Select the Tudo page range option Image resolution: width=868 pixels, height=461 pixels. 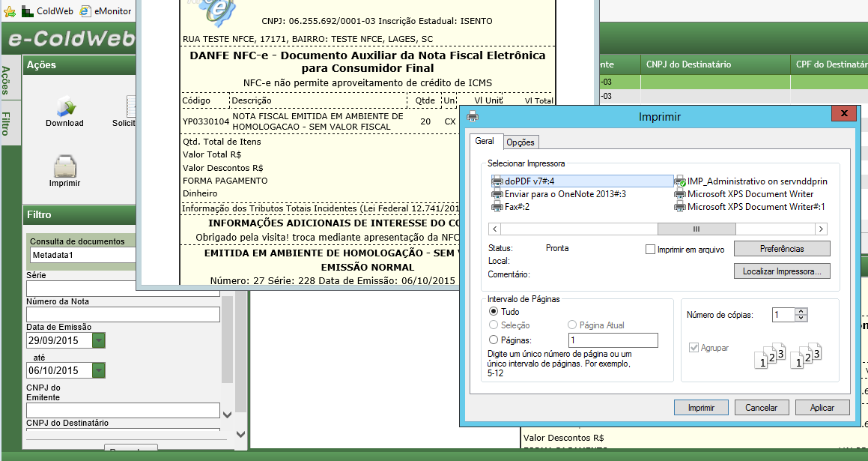coord(494,312)
